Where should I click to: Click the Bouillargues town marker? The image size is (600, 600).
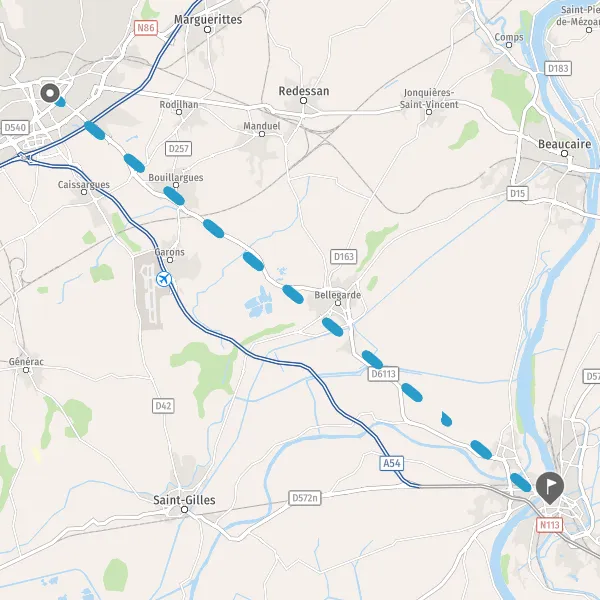pos(176,185)
